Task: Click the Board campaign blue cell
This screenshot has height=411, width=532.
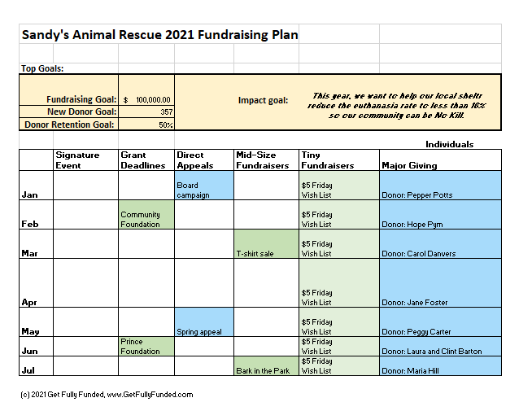Action: click(x=204, y=186)
